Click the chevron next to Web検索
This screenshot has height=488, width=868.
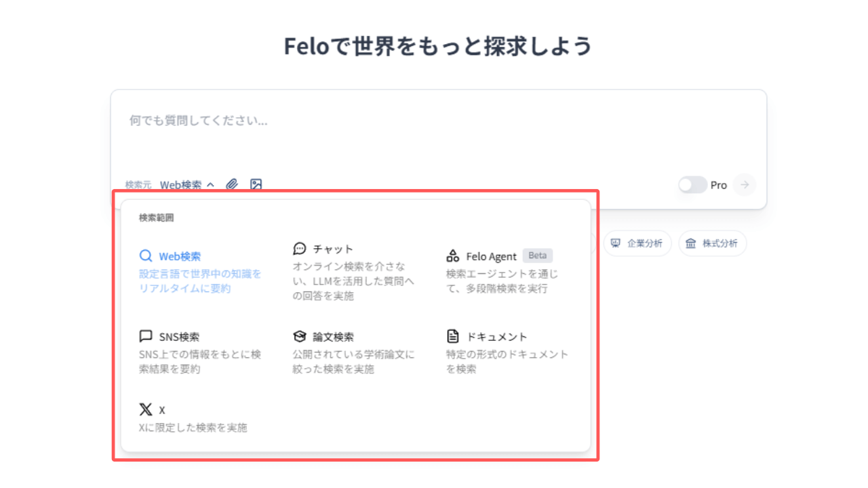(210, 184)
